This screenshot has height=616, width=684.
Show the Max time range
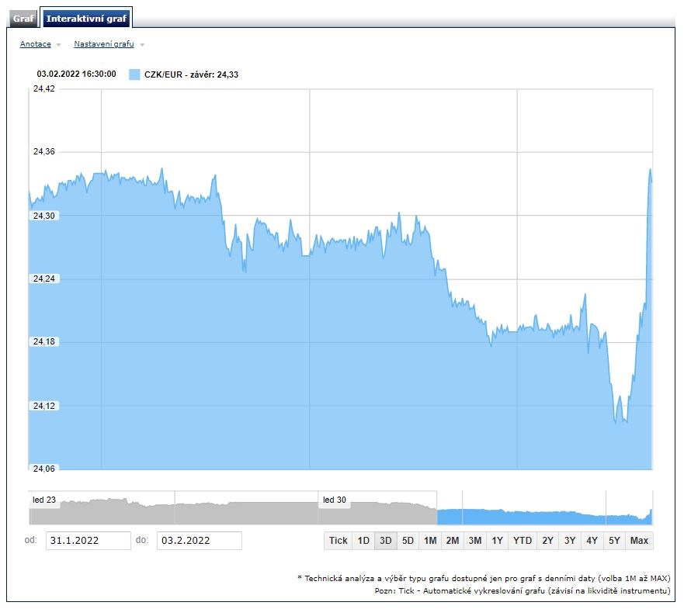point(639,541)
